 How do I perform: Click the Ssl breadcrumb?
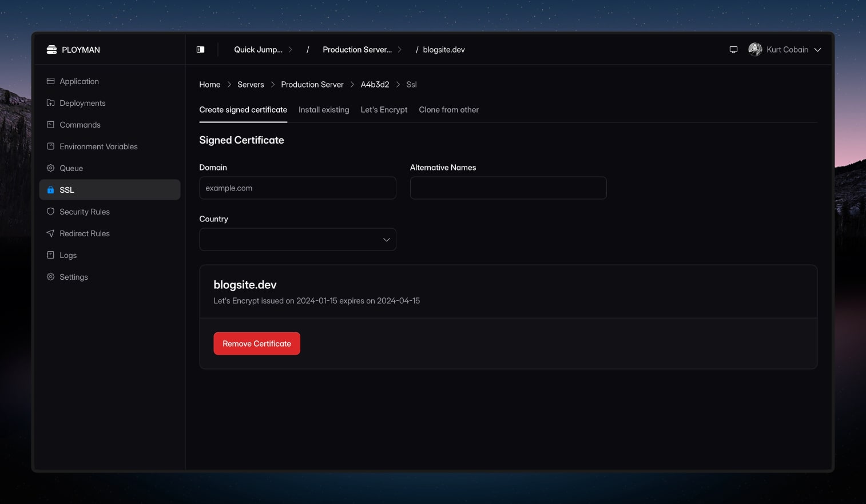(411, 85)
